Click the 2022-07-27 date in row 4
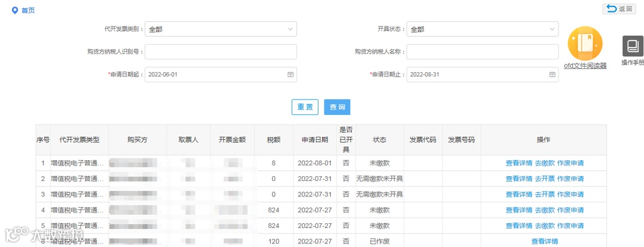644x247 pixels. [x=315, y=210]
